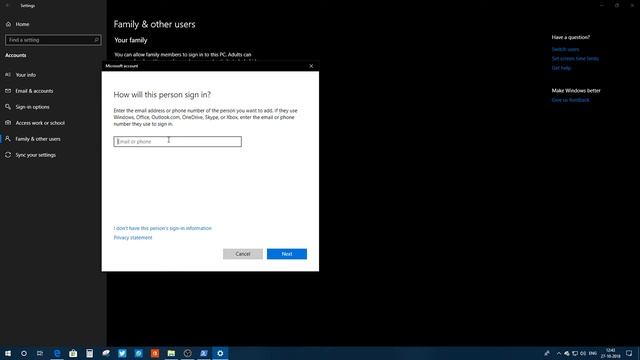
Task: Click the Email or phone input field
Action: tap(178, 141)
